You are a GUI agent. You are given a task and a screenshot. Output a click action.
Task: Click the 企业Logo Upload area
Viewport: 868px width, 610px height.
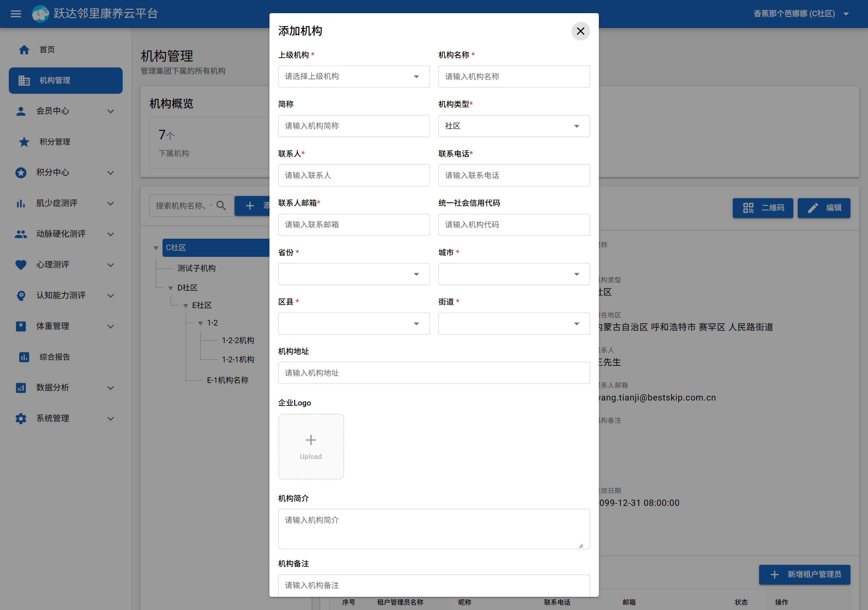(x=311, y=447)
